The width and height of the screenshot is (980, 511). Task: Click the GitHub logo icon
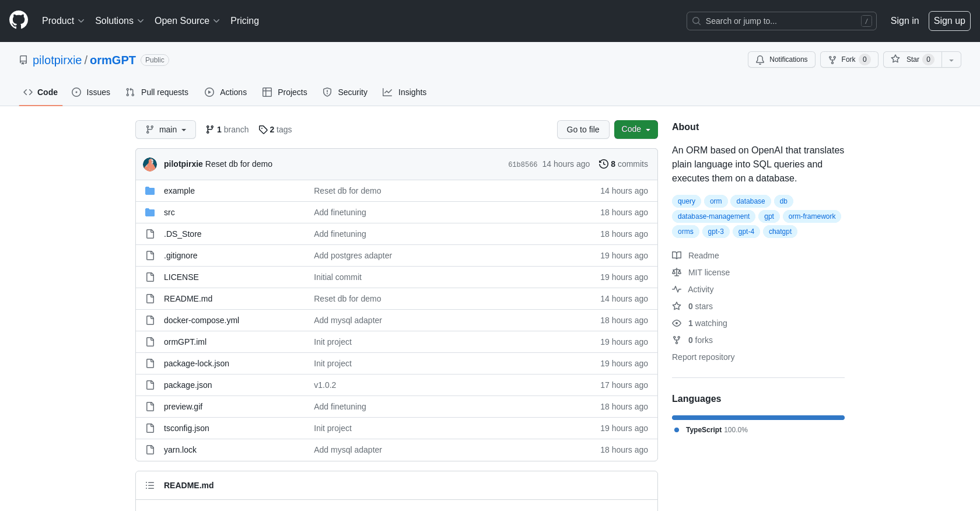[19, 20]
